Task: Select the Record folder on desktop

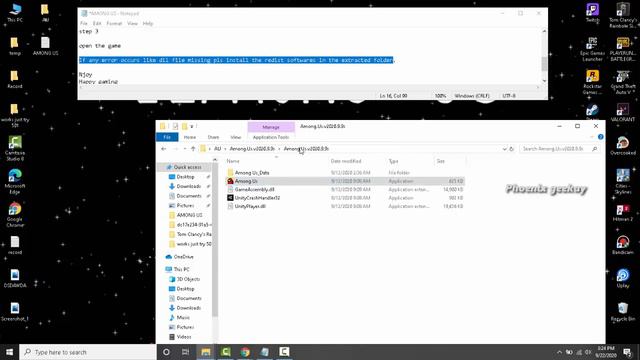Action: click(15, 79)
